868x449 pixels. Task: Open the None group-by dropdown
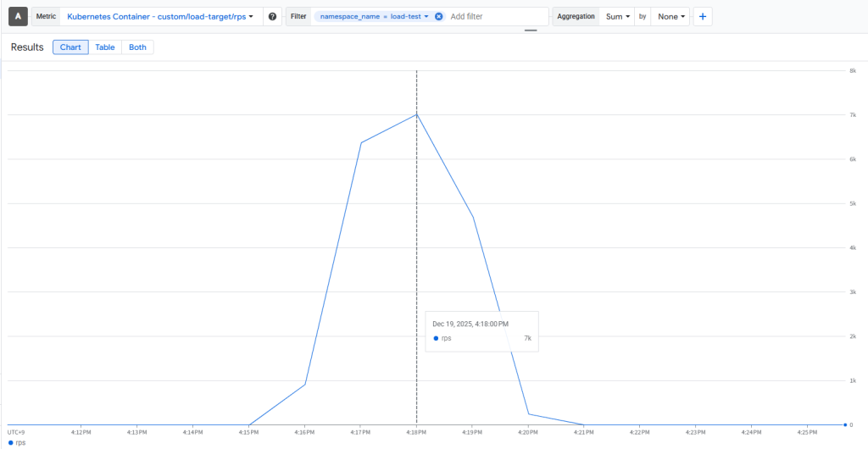click(670, 16)
